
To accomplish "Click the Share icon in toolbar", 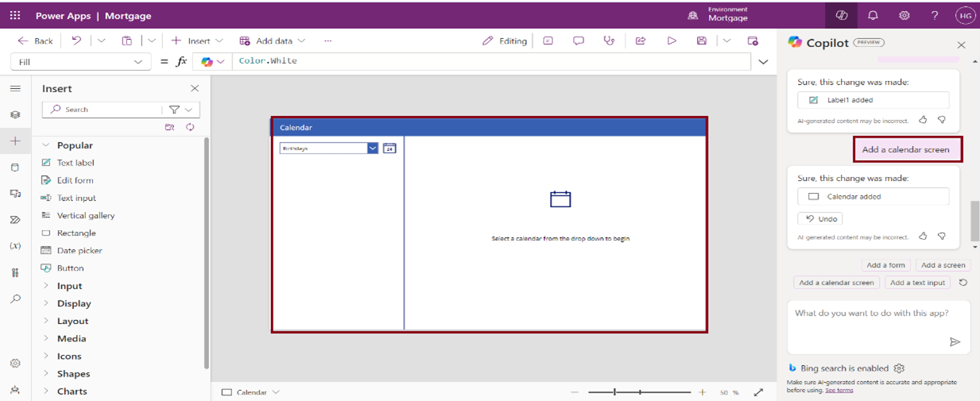I will click(x=641, y=41).
